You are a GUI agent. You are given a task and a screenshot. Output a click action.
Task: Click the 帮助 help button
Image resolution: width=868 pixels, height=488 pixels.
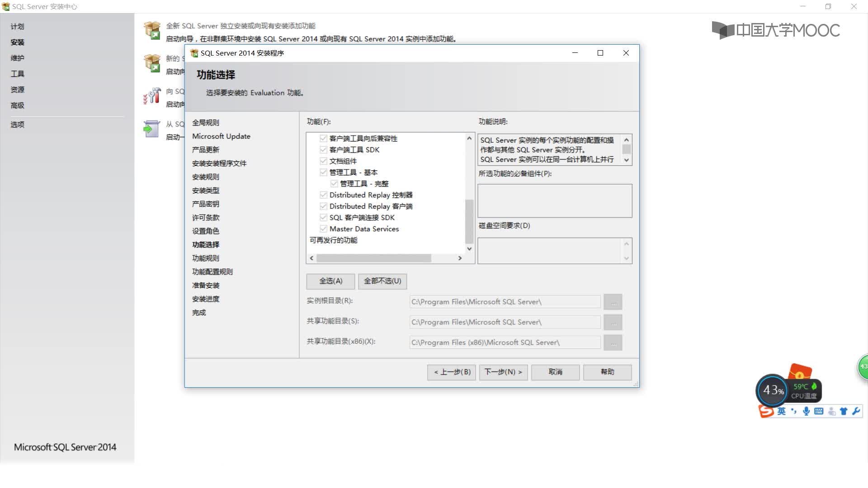607,372
